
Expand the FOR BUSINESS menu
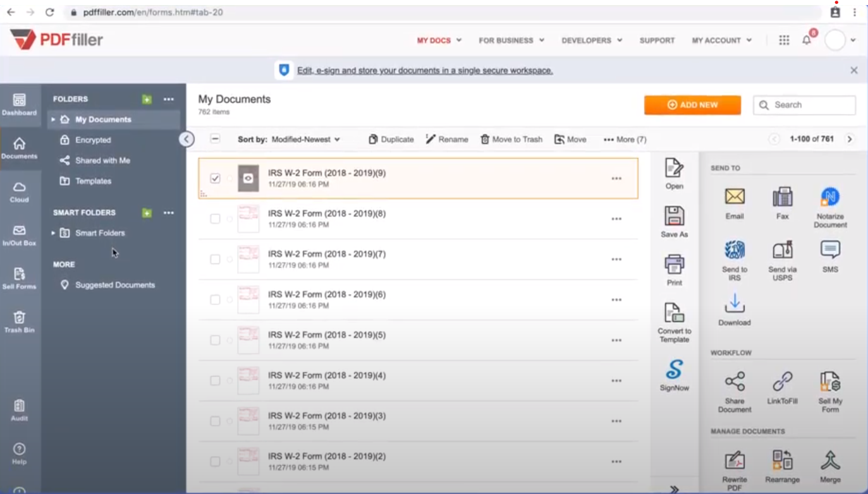point(511,40)
